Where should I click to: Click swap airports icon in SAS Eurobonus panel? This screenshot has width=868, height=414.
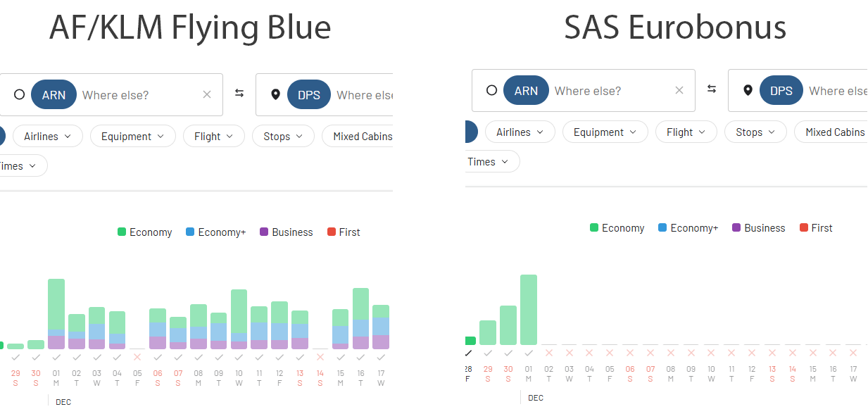coord(712,89)
